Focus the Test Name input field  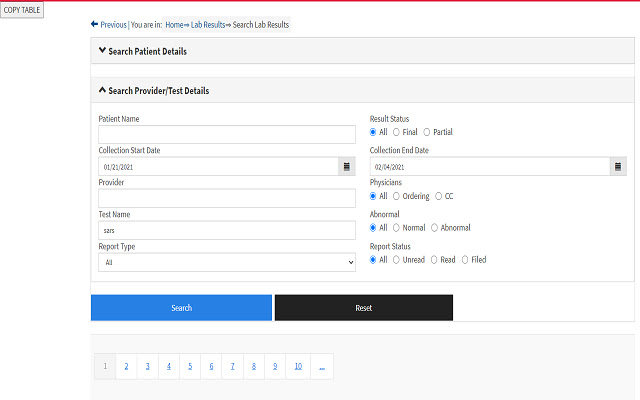[x=227, y=230]
